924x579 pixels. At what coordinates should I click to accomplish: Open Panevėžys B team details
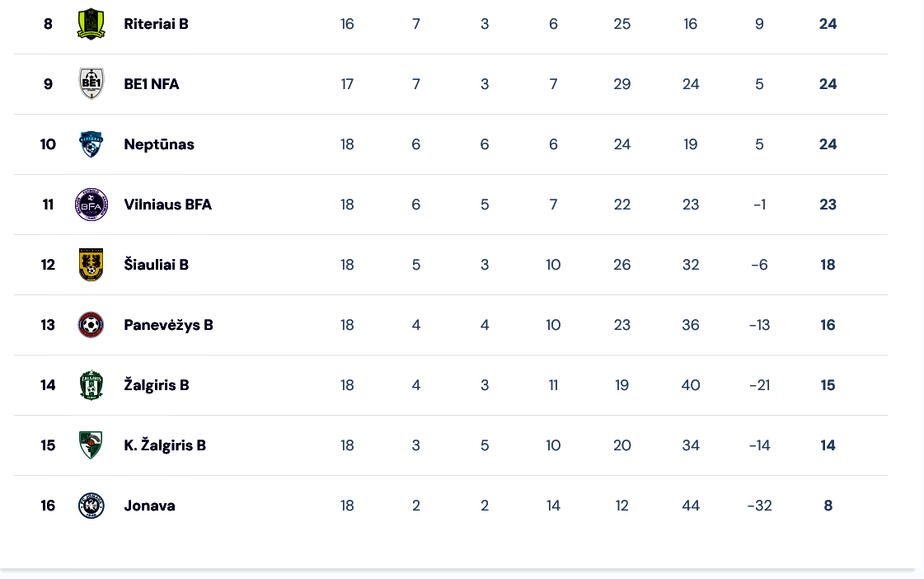pyautogui.click(x=168, y=325)
